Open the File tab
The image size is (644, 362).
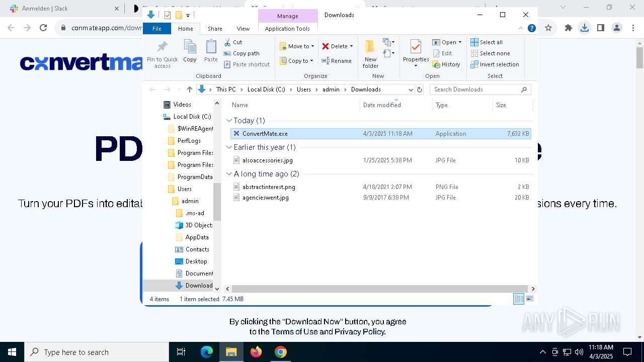pyautogui.click(x=157, y=29)
